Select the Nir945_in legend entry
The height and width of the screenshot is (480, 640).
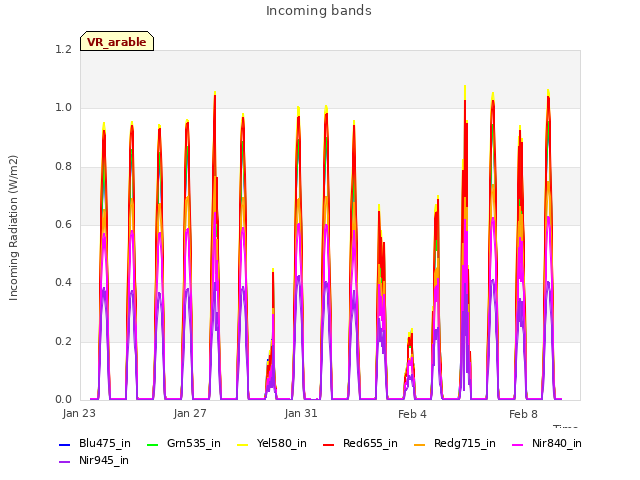point(94,461)
